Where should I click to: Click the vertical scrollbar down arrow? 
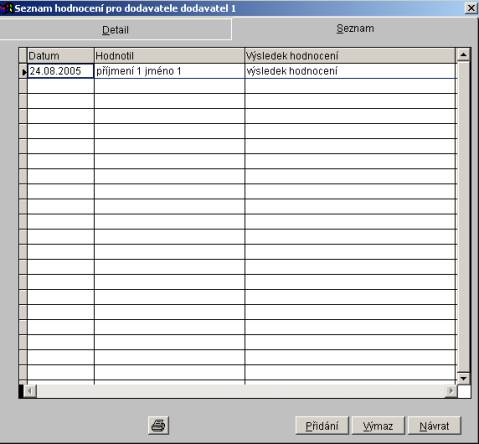(463, 378)
